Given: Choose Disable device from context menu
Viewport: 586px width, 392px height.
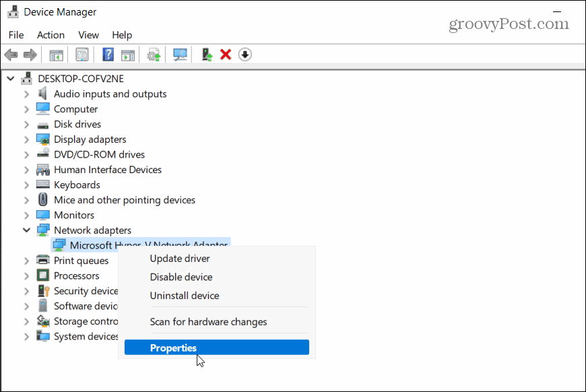Looking at the screenshot, I should click(217, 277).
